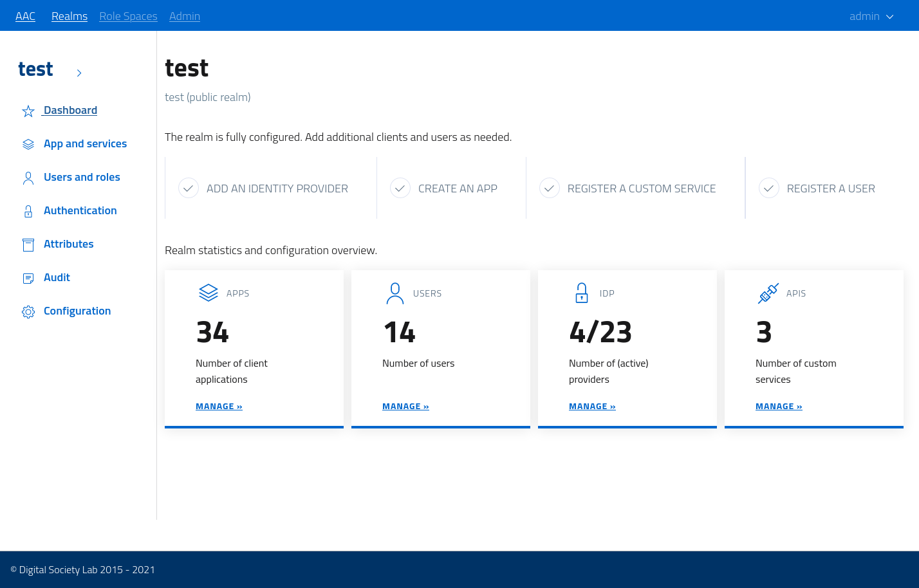Click the test realm name in sidebar

35,69
